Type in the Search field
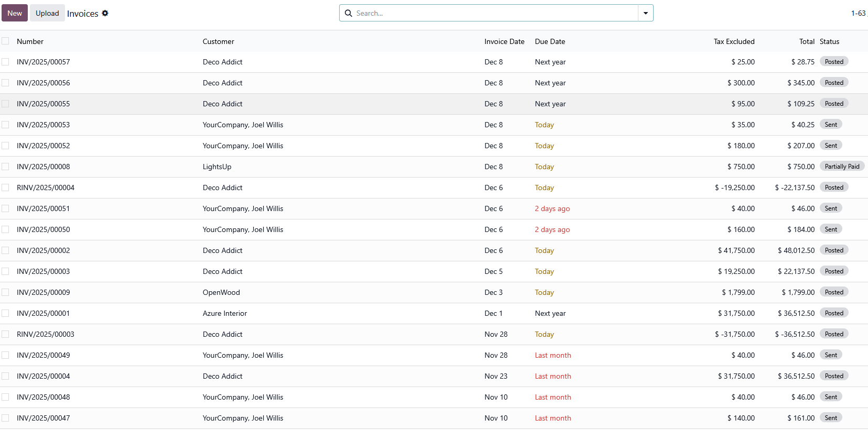Viewport: 868px width, 430px height. [x=493, y=13]
